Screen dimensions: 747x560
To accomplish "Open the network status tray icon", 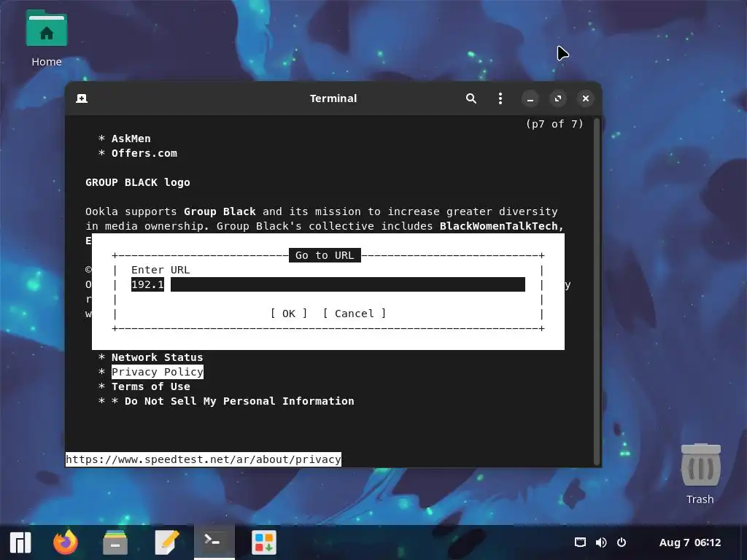I will point(580,542).
